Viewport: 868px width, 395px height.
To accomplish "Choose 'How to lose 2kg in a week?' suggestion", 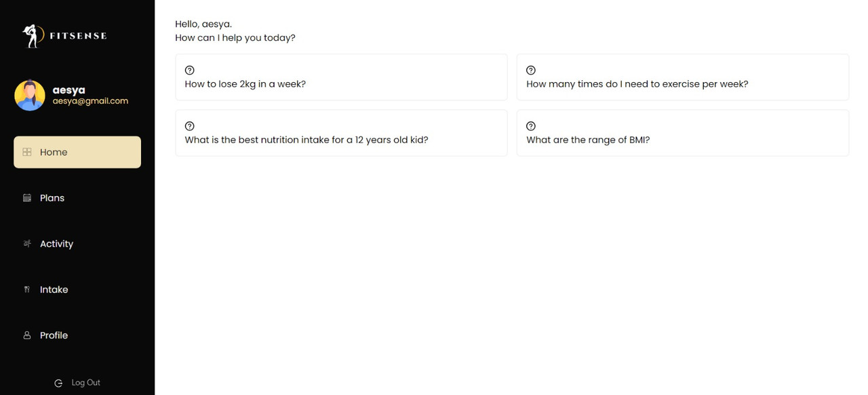I will click(x=341, y=77).
